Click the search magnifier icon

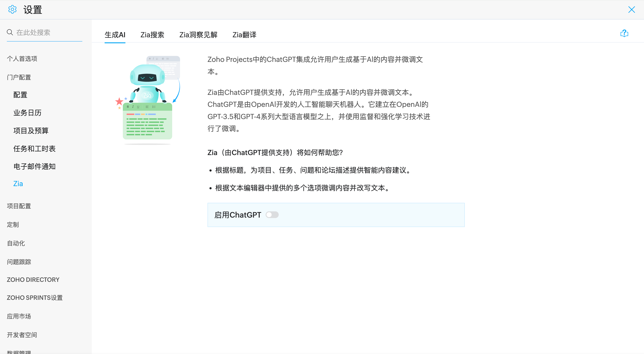click(x=10, y=32)
